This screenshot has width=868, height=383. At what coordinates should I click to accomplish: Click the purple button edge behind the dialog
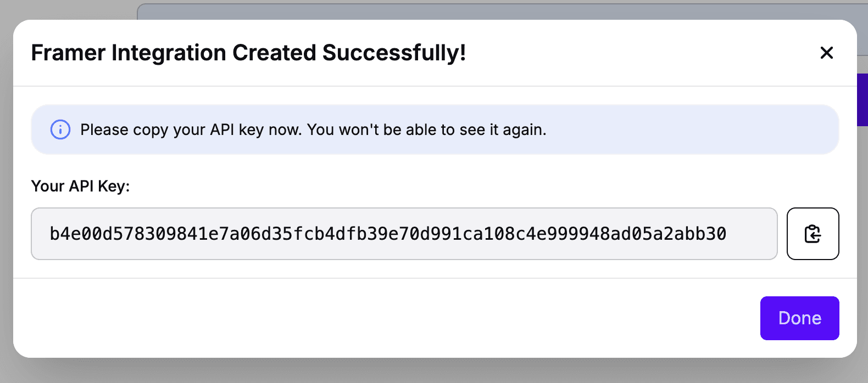[863, 100]
